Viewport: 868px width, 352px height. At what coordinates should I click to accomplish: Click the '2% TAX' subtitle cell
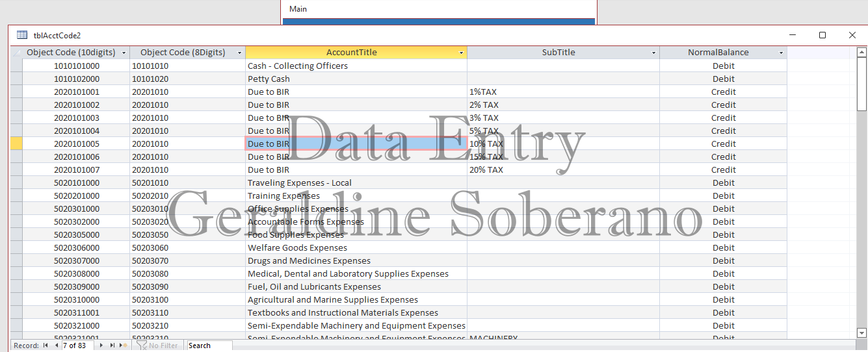pyautogui.click(x=563, y=105)
